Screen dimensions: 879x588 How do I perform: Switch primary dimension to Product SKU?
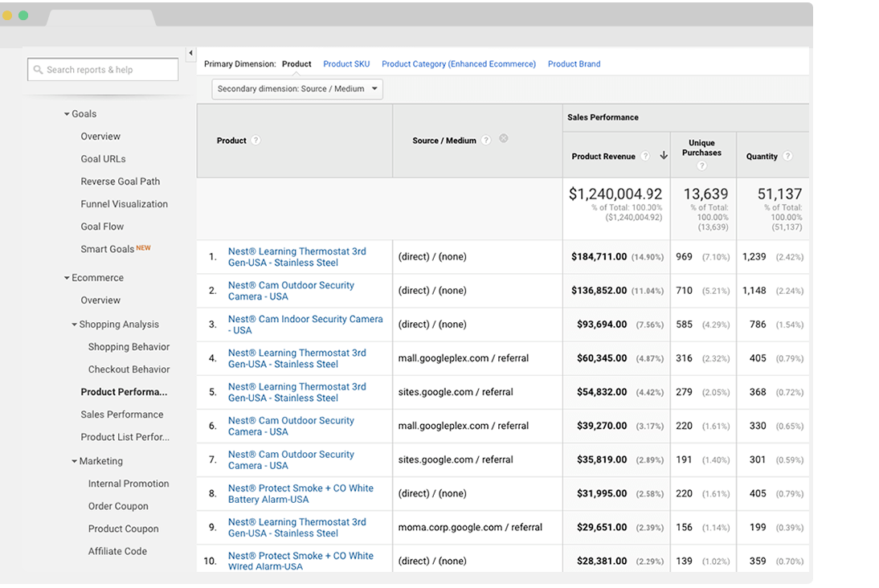(x=346, y=64)
